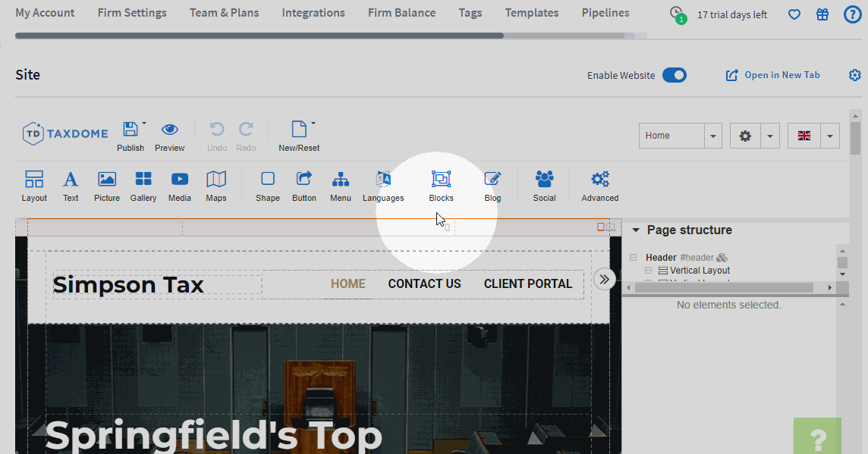Toggle the Enable Website switch

point(674,75)
